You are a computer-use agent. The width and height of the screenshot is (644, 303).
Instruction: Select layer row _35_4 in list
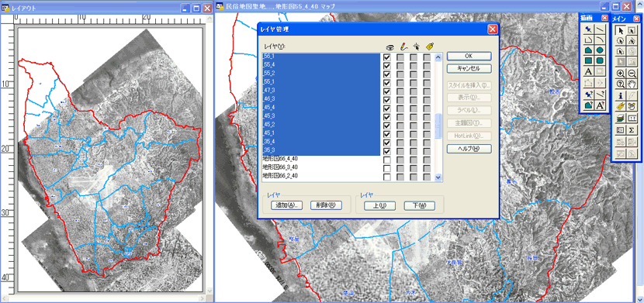coord(321,143)
